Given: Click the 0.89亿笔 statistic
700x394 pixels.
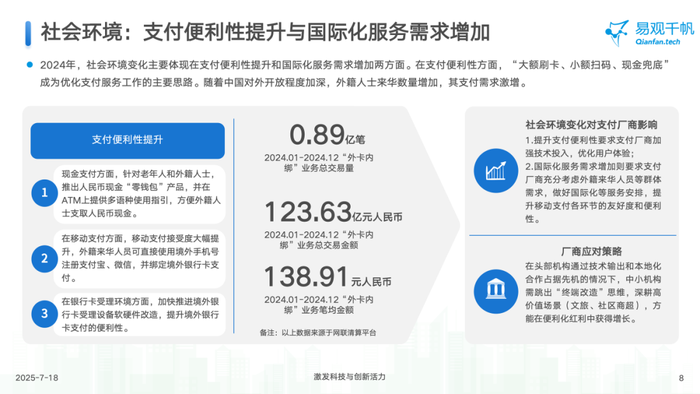Looking at the screenshot, I should pyautogui.click(x=327, y=135).
